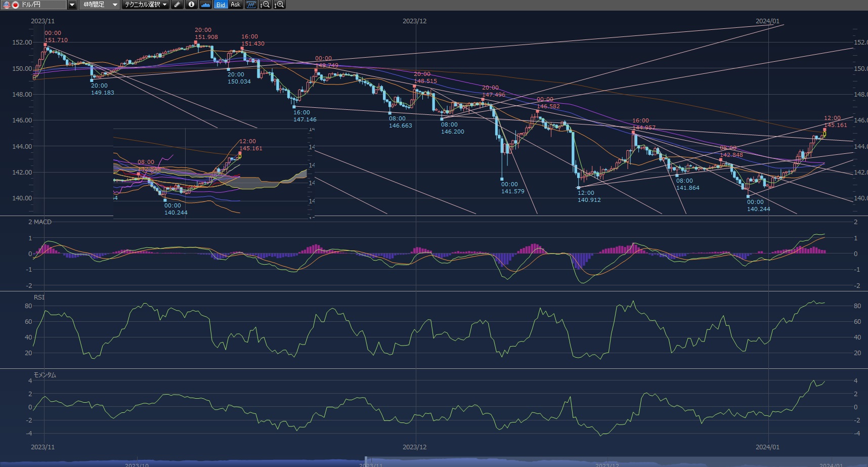Click the MACD indicator panel label
Image resolution: width=868 pixels, height=467 pixels.
pos(40,222)
